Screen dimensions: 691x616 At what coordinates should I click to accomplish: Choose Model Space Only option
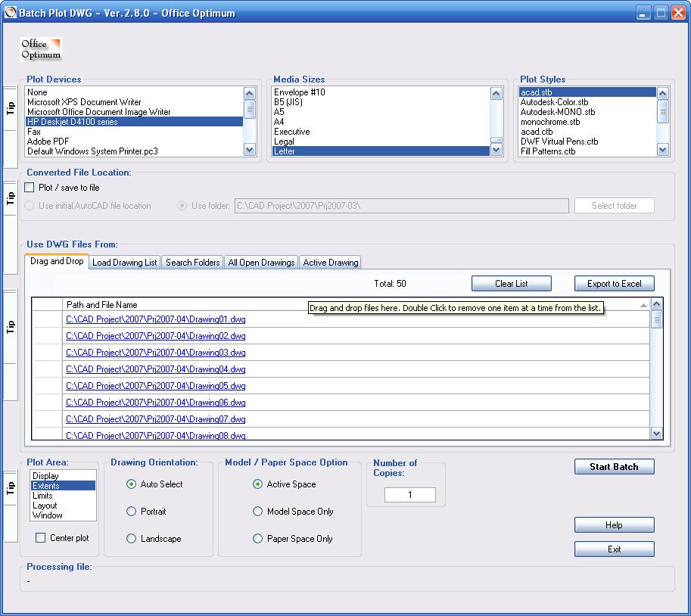tap(258, 511)
